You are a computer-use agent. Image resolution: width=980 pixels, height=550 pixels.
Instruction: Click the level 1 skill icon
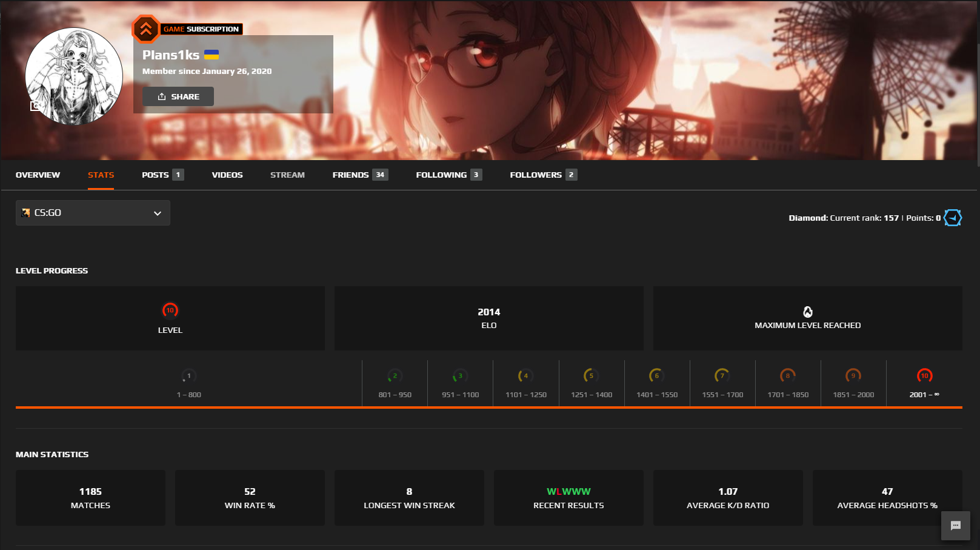pyautogui.click(x=188, y=376)
